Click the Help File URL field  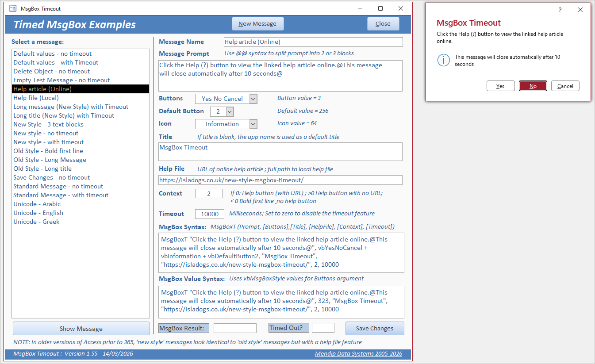[x=280, y=180]
